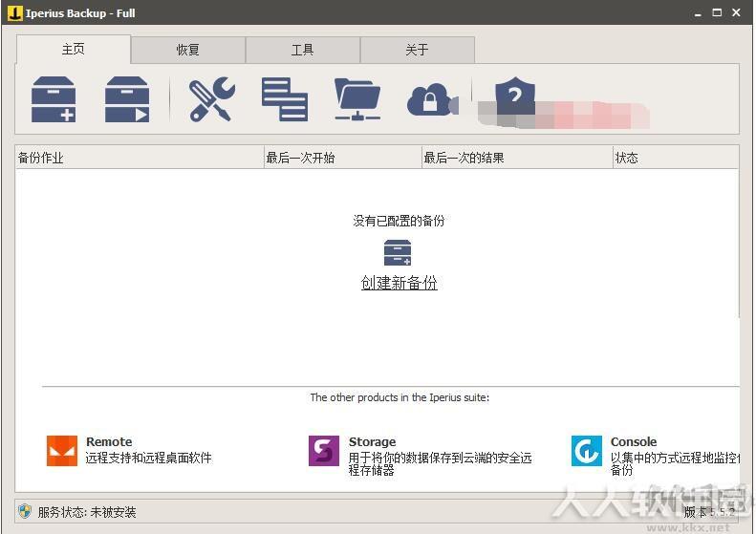Click the purple Storage product icon
Image resolution: width=756 pixels, height=534 pixels.
click(323, 451)
